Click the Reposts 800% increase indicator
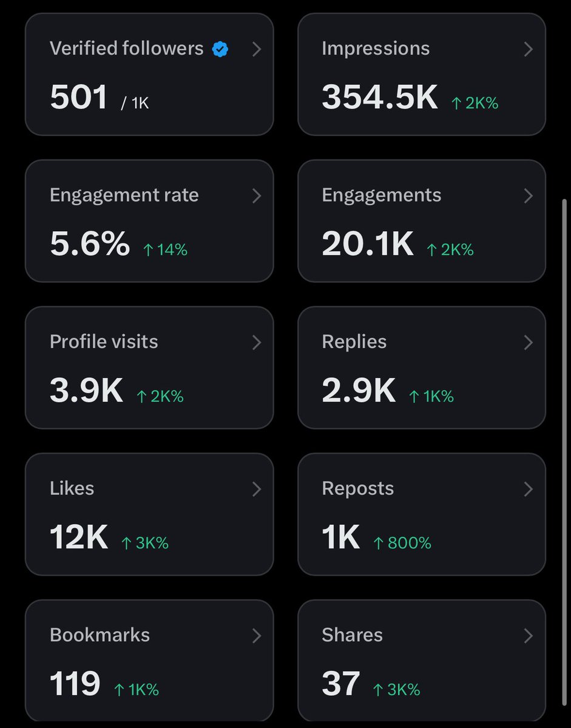571x728 pixels. (402, 543)
